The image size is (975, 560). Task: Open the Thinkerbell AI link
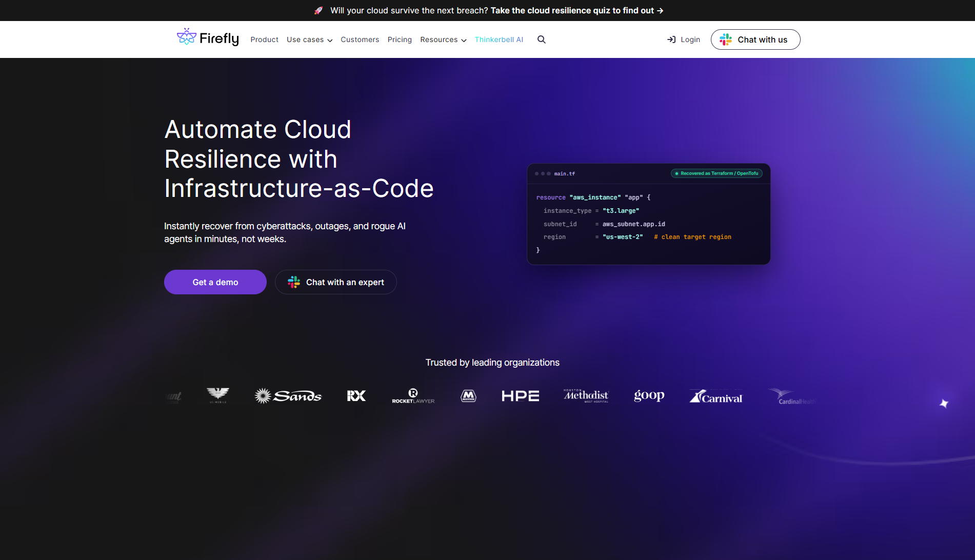click(499, 39)
